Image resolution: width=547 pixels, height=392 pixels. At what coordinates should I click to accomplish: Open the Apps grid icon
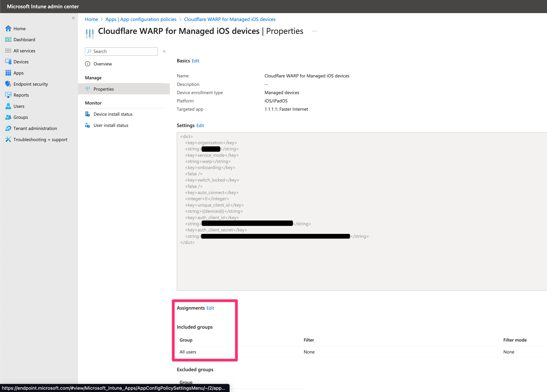pos(8,73)
